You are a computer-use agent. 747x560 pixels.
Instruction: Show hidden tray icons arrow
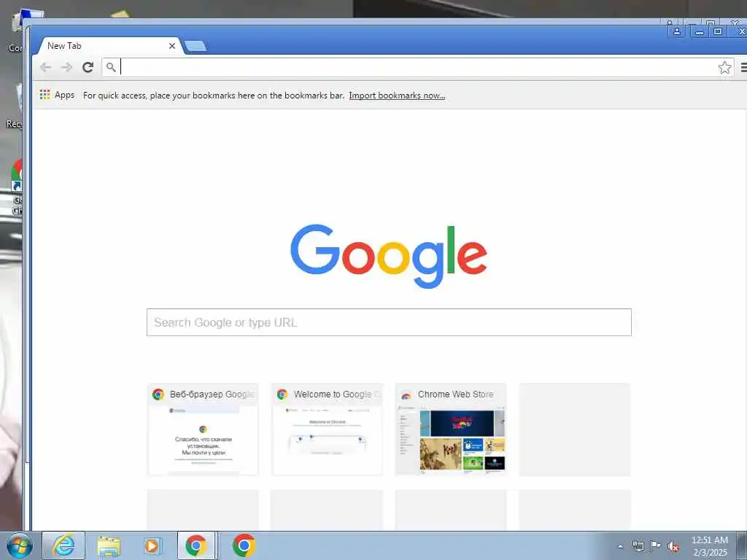pos(620,546)
